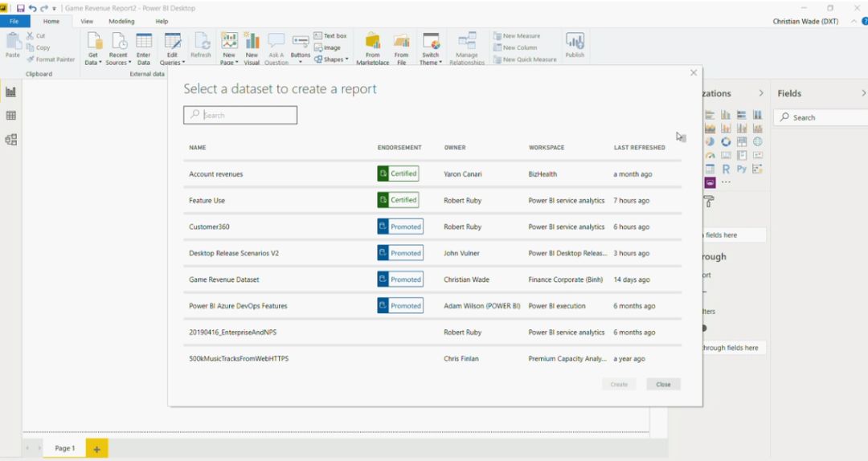Viewport: 868px width, 461px height.
Task: Select the Python visual icon
Action: pyautogui.click(x=741, y=169)
